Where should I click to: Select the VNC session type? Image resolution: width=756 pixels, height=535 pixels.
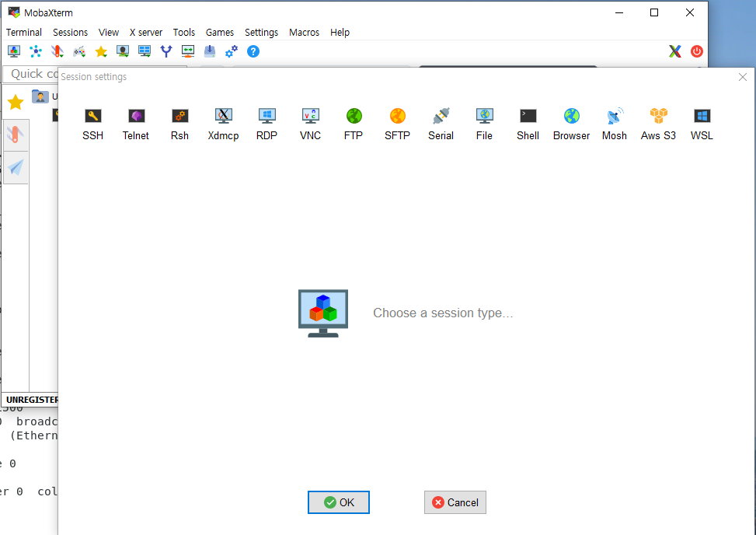(x=310, y=124)
